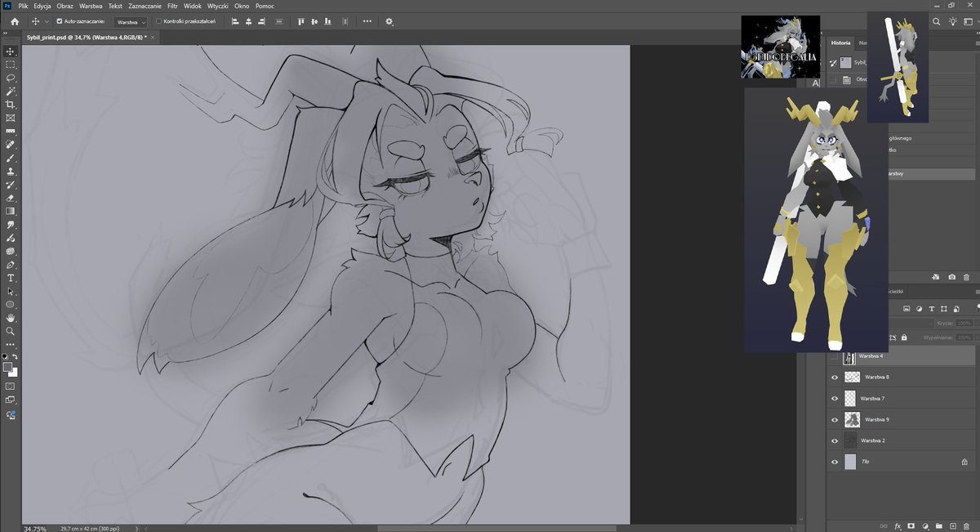Image resolution: width=980 pixels, height=532 pixels.
Task: Select the Warstwa 9 layer thumbnail
Action: (852, 419)
